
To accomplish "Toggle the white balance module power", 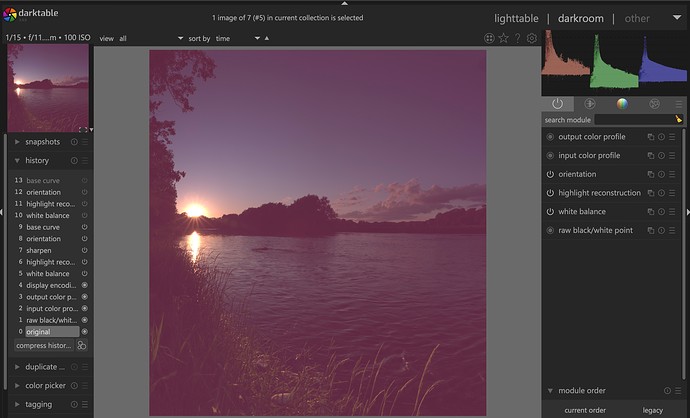I will point(550,212).
